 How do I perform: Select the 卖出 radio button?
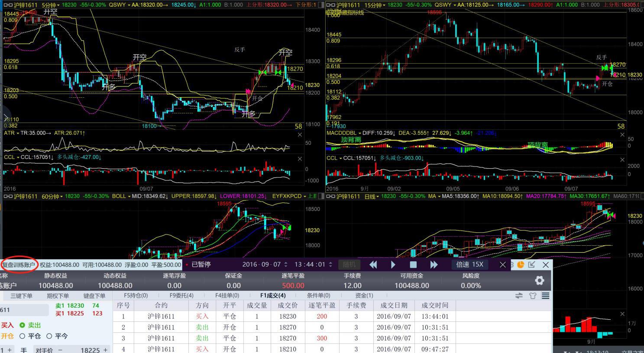(23, 325)
